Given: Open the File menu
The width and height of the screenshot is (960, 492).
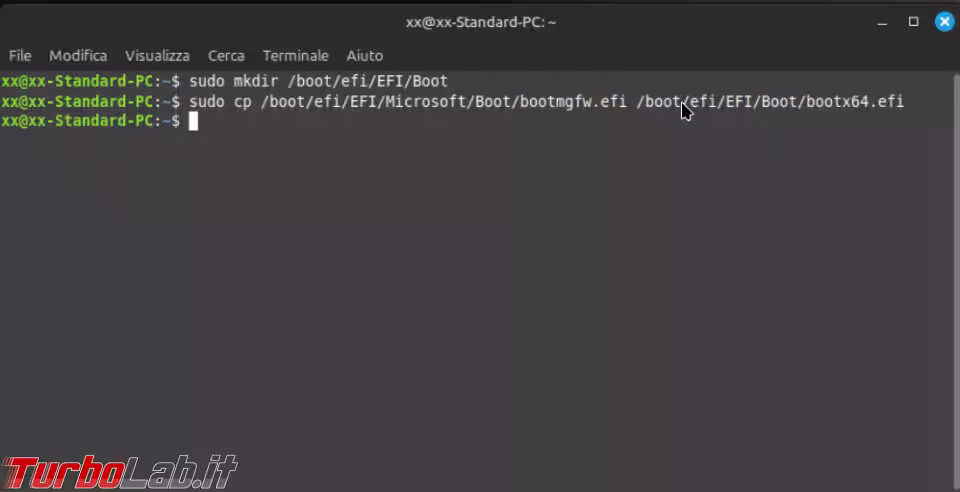Looking at the screenshot, I should 20,56.
